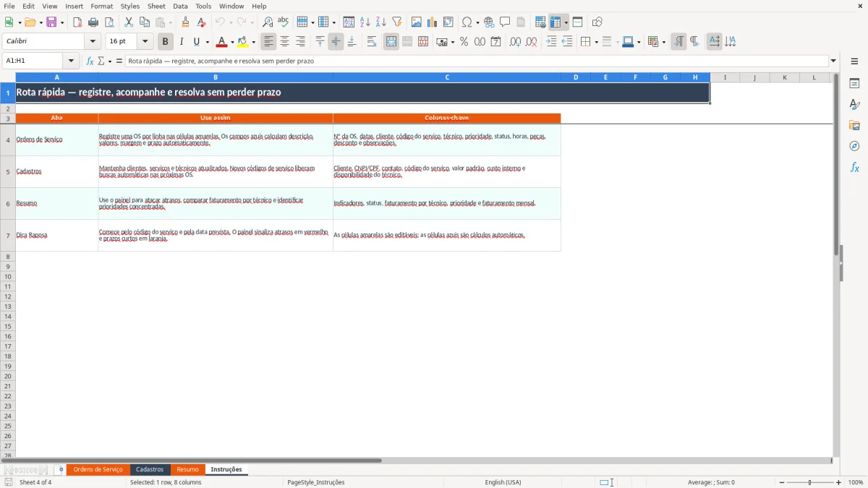Toggle Bold formatting
868x488 pixels.
[166, 42]
